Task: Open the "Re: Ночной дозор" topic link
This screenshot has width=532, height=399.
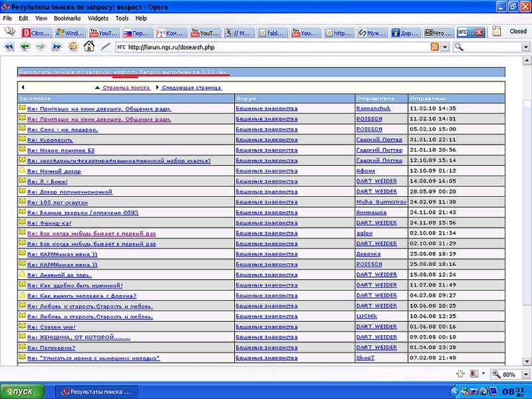Action: pyautogui.click(x=53, y=171)
